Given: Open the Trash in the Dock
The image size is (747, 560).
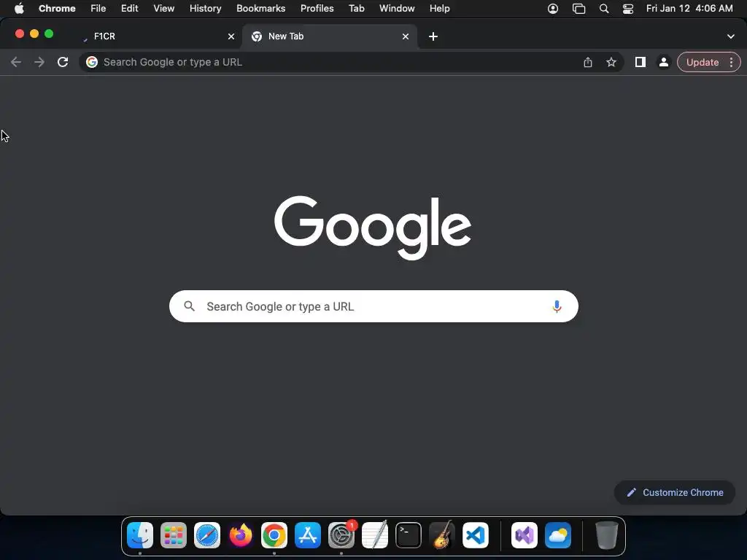Looking at the screenshot, I should point(607,535).
